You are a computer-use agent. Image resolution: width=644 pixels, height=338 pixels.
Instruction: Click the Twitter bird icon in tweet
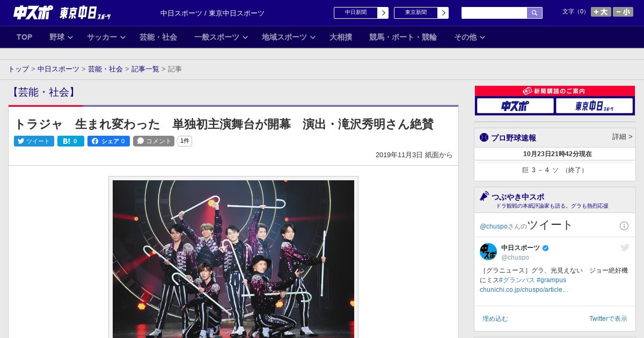pyautogui.click(x=625, y=247)
